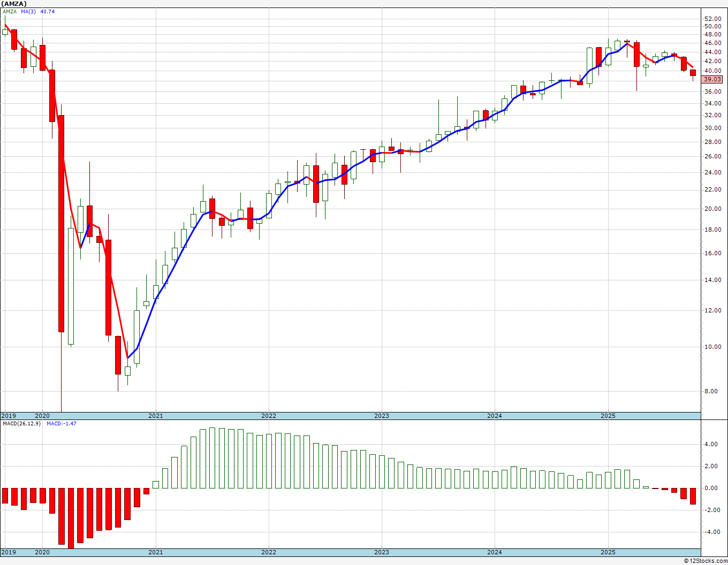Image resolution: width=728 pixels, height=565 pixels.
Task: Click the MACD(26,12,9) indicator label
Action: point(21,423)
